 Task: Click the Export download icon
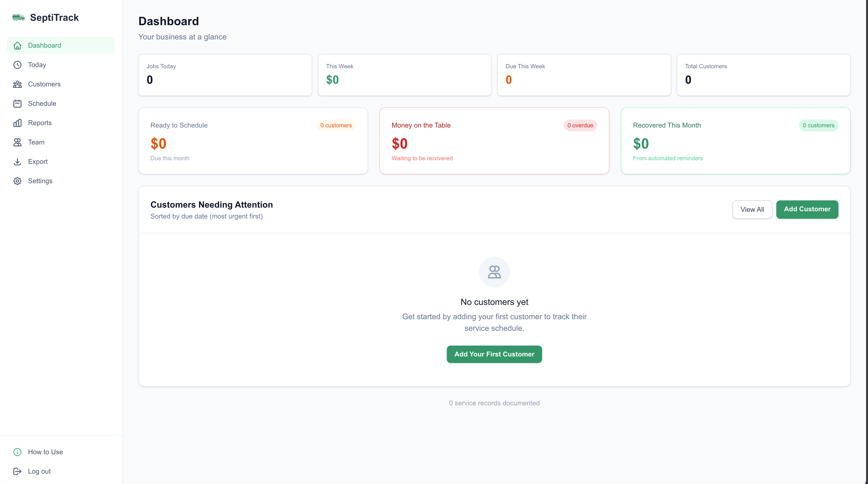click(17, 162)
